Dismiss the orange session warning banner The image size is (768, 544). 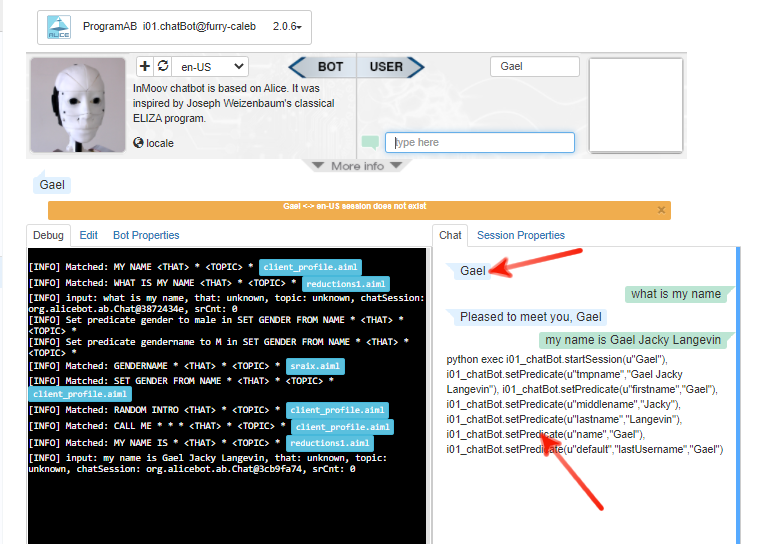[661, 210]
